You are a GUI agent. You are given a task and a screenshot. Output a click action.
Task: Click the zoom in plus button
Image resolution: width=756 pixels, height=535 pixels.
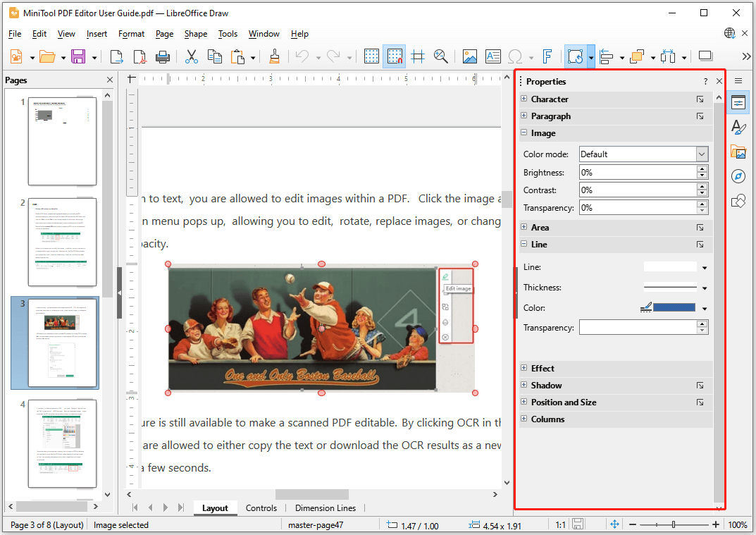tap(716, 524)
